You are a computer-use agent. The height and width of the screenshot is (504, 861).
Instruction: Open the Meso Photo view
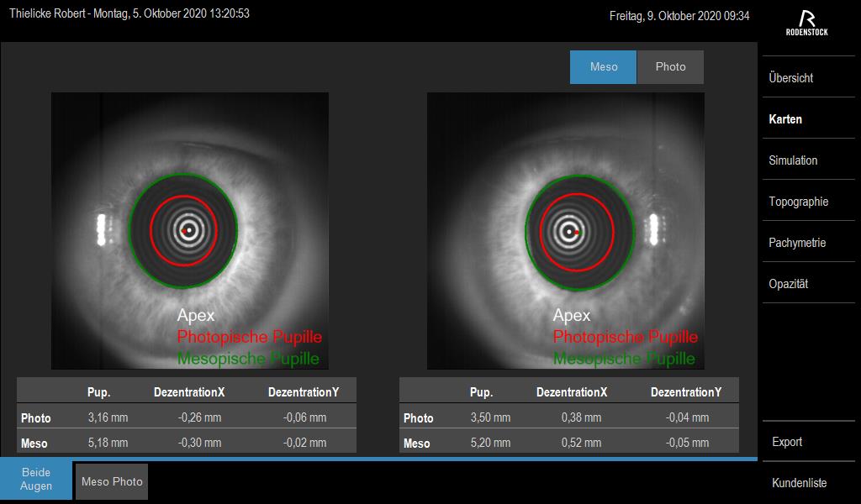click(112, 481)
